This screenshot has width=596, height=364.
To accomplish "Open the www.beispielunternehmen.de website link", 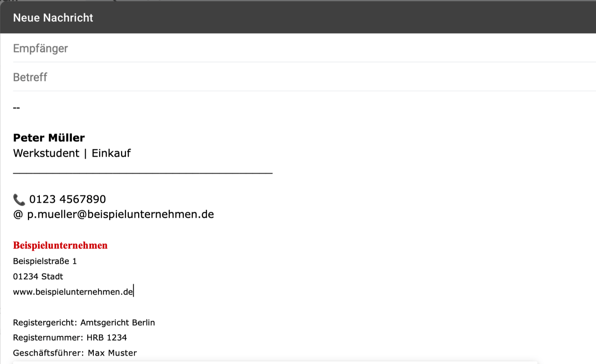I will 73,292.
